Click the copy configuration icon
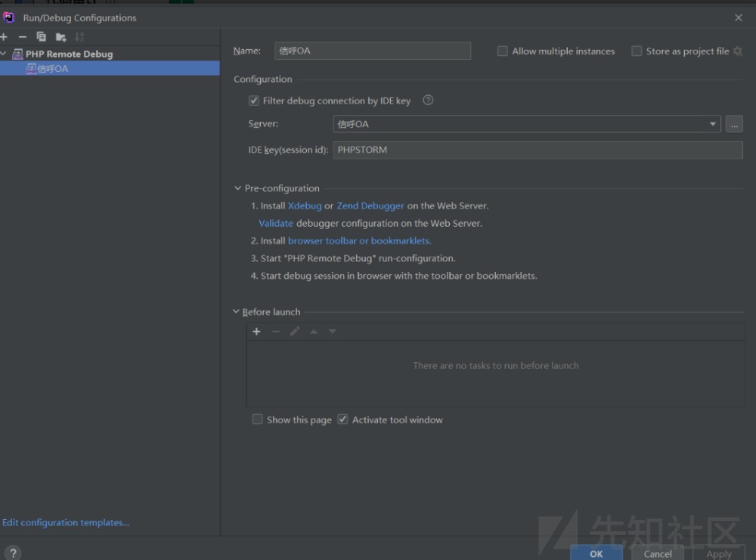Image resolution: width=756 pixels, height=560 pixels. tap(42, 37)
